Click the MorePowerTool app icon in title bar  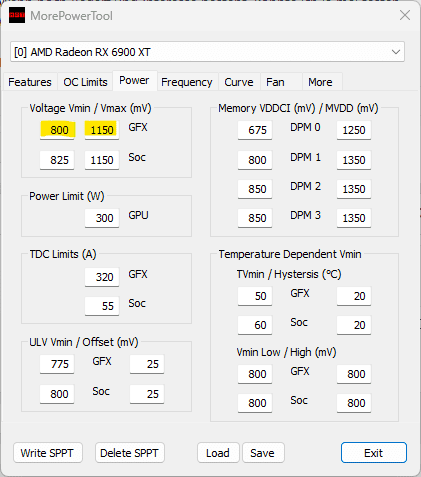(x=17, y=15)
